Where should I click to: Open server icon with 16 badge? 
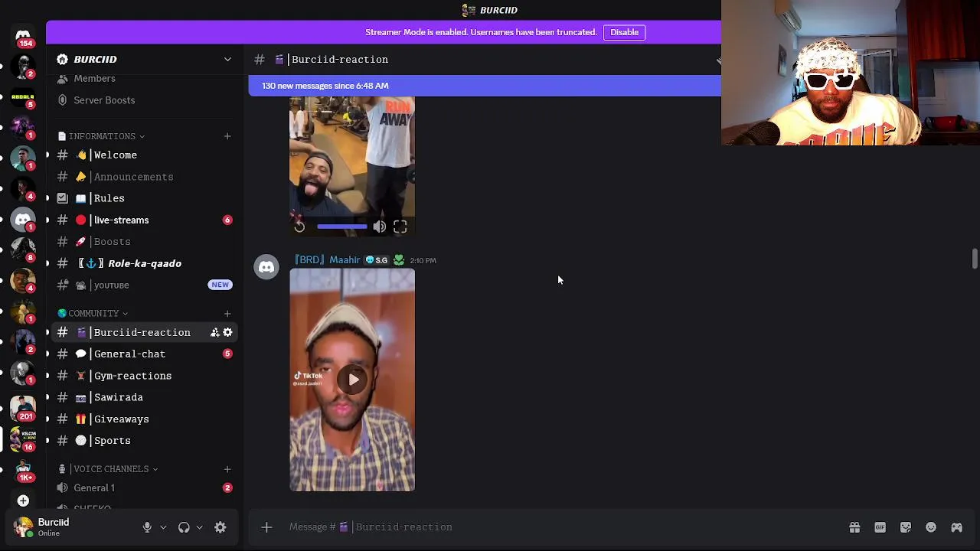point(23,438)
